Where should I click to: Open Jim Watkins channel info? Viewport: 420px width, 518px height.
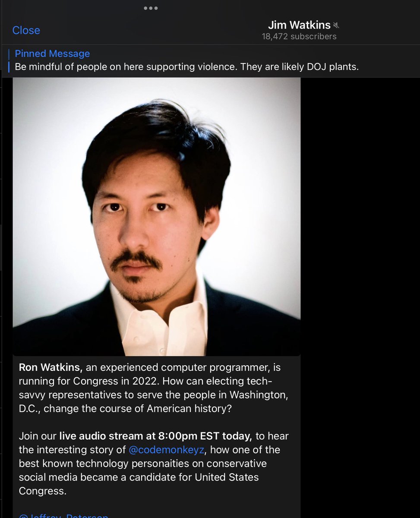[299, 25]
